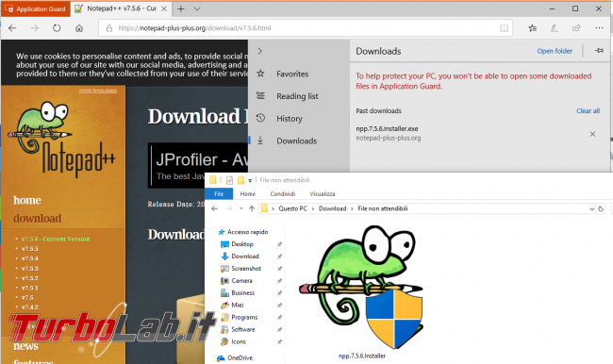Click Open folder link in Downloads
The height and width of the screenshot is (364, 613).
pyautogui.click(x=555, y=51)
